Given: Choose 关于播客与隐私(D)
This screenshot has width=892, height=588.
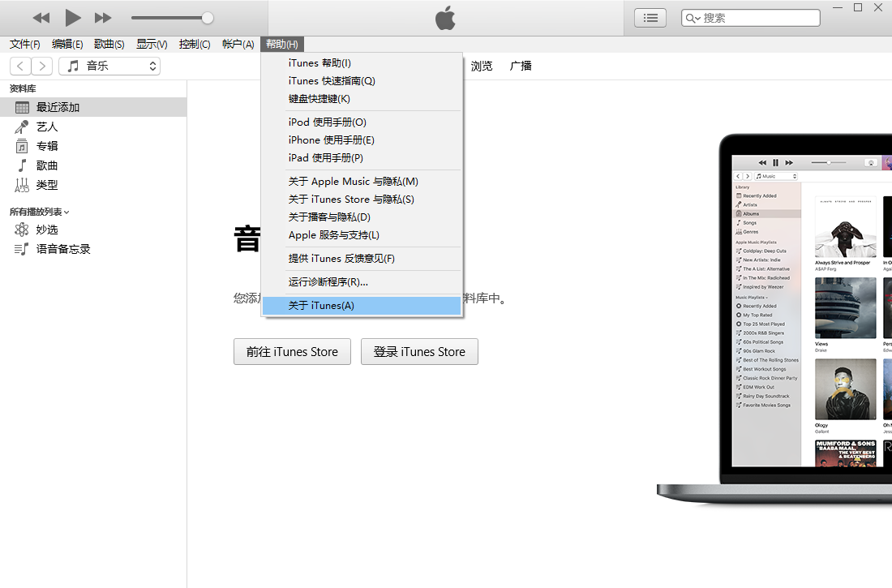Looking at the screenshot, I should coord(362,217).
